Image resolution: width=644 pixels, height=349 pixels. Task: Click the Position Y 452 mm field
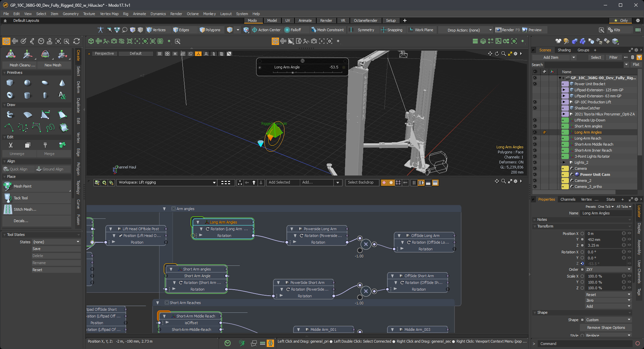point(604,240)
